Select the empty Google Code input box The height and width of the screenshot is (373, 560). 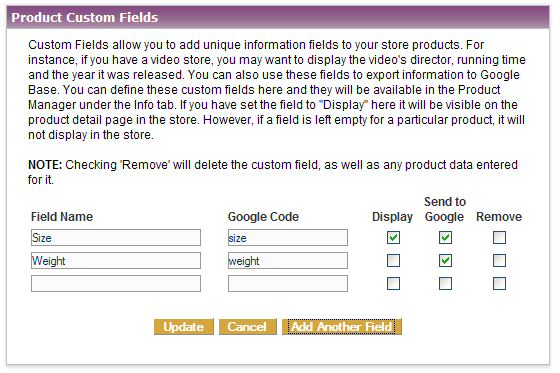(x=288, y=284)
